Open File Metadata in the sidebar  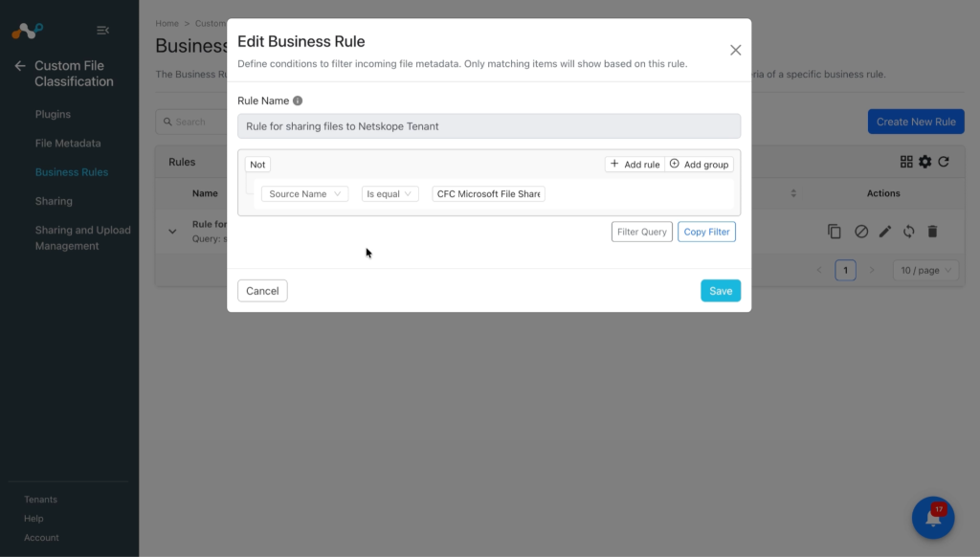68,144
